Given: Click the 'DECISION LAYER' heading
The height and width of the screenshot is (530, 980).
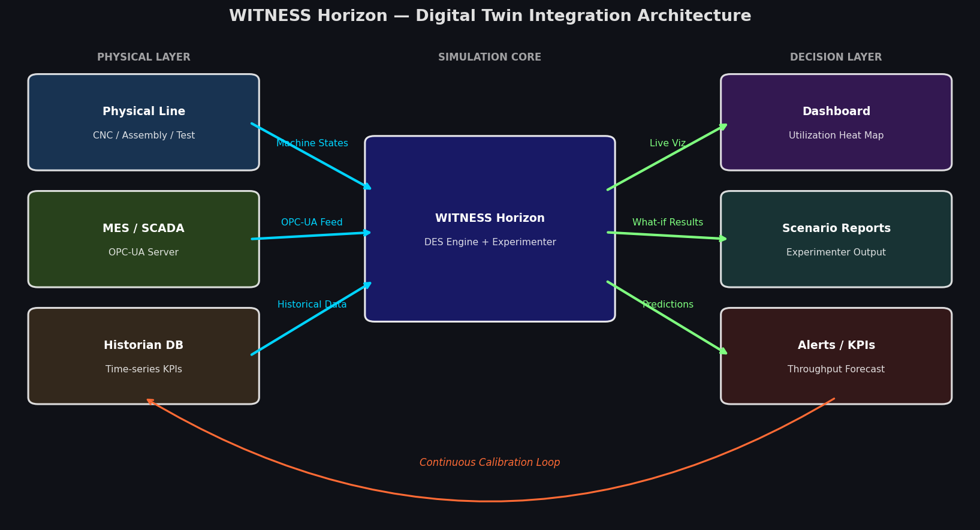Looking at the screenshot, I should [x=836, y=58].
